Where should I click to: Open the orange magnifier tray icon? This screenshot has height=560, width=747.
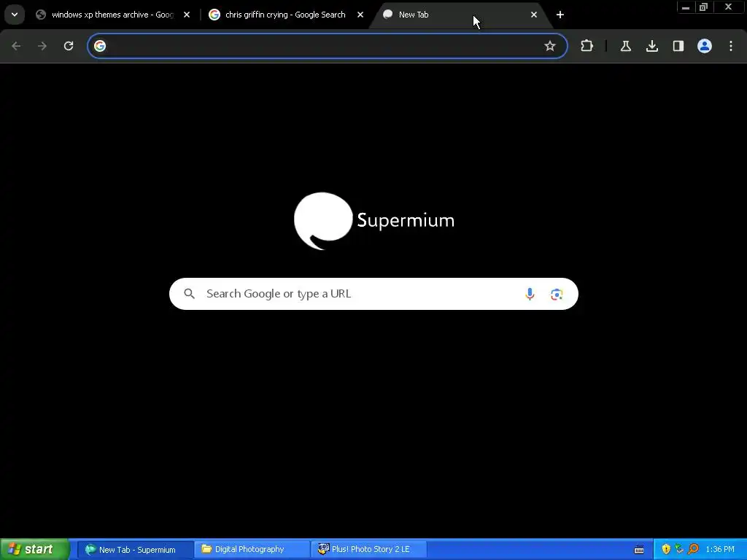coord(693,549)
